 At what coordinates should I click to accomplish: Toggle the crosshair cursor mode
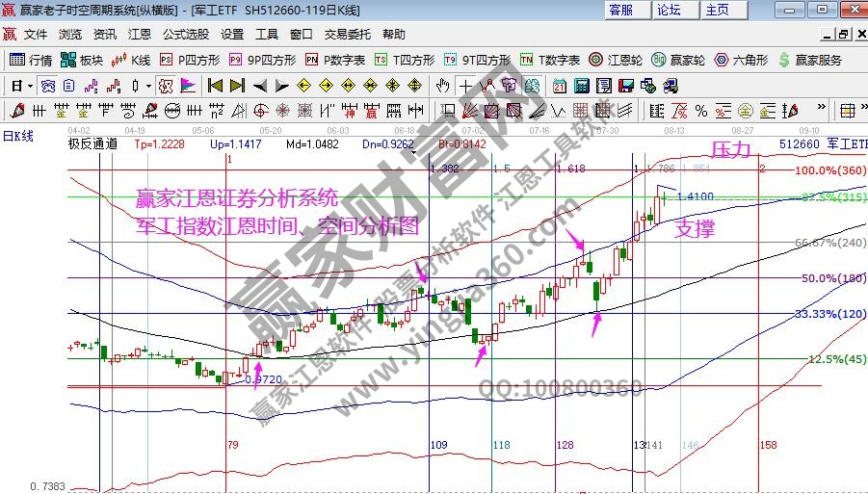(x=466, y=85)
